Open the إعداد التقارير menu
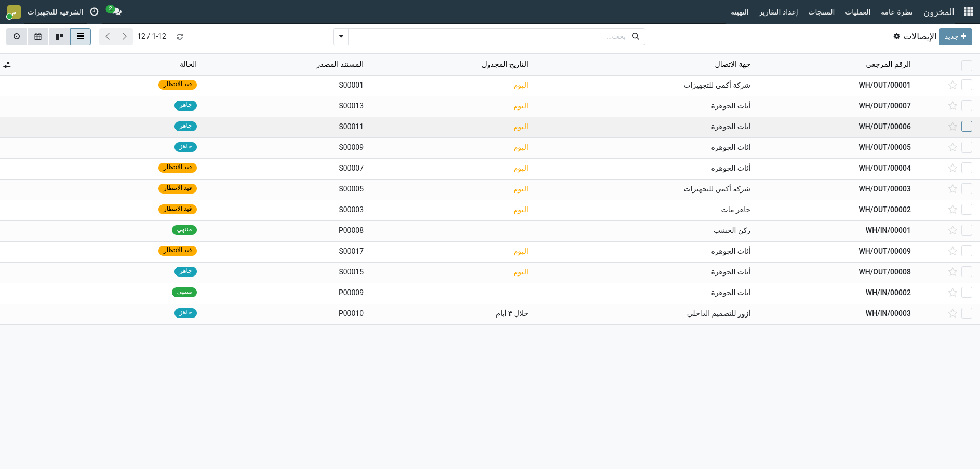Screen dimensions: 980x469 click(778, 11)
